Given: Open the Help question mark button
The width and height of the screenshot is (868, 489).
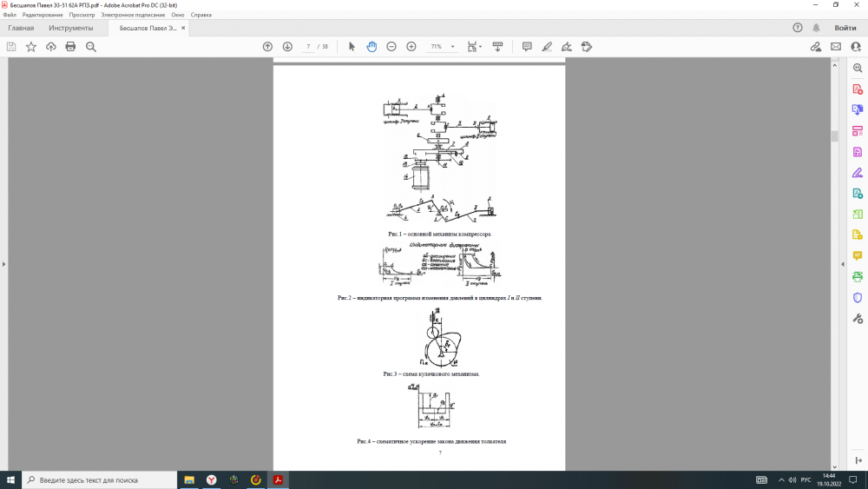Looking at the screenshot, I should 798,28.
